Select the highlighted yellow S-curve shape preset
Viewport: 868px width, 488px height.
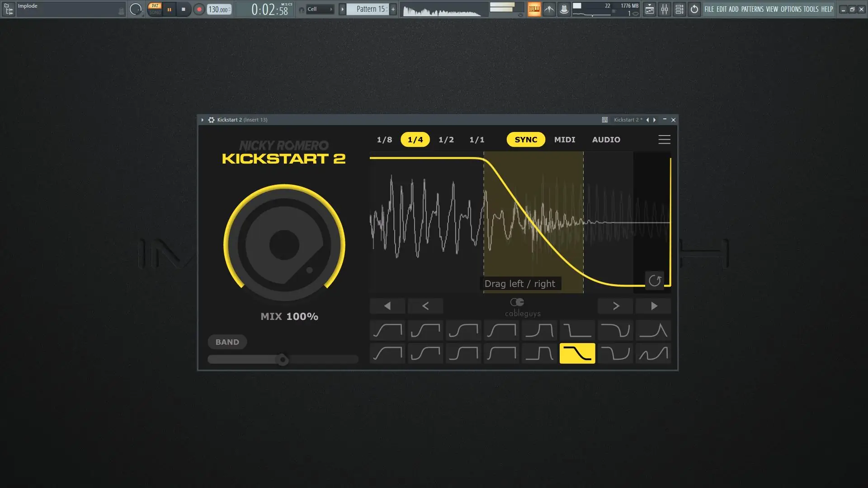pos(577,353)
